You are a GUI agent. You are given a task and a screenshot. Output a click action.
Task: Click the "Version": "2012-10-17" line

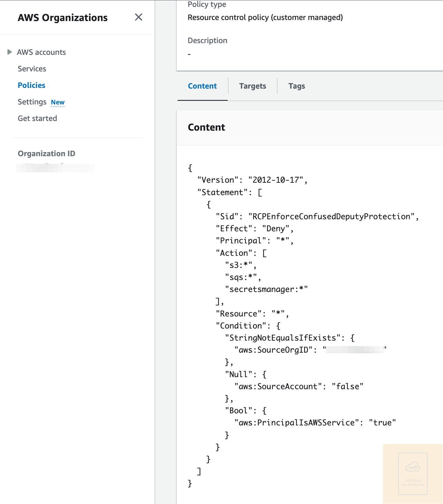(x=252, y=180)
